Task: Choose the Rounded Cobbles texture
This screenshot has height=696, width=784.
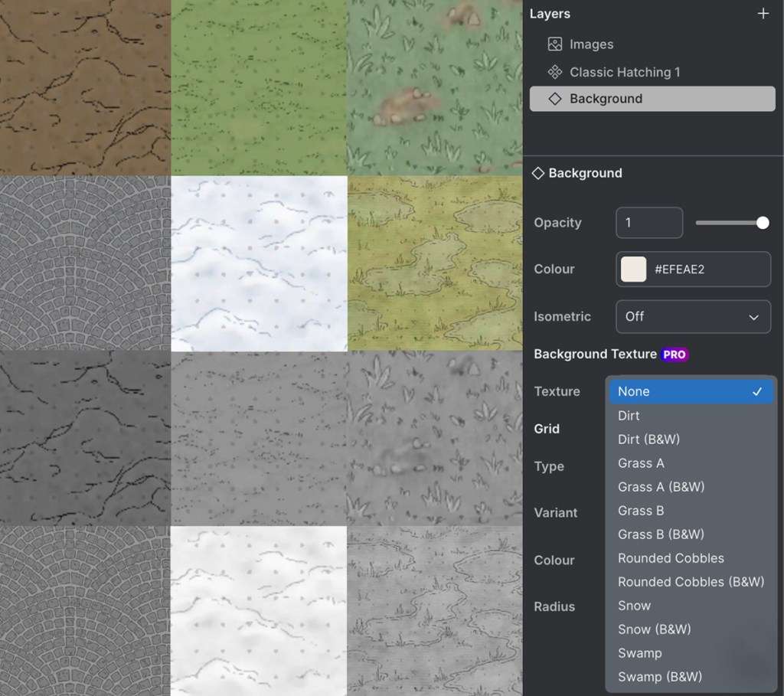Action: [x=671, y=558]
